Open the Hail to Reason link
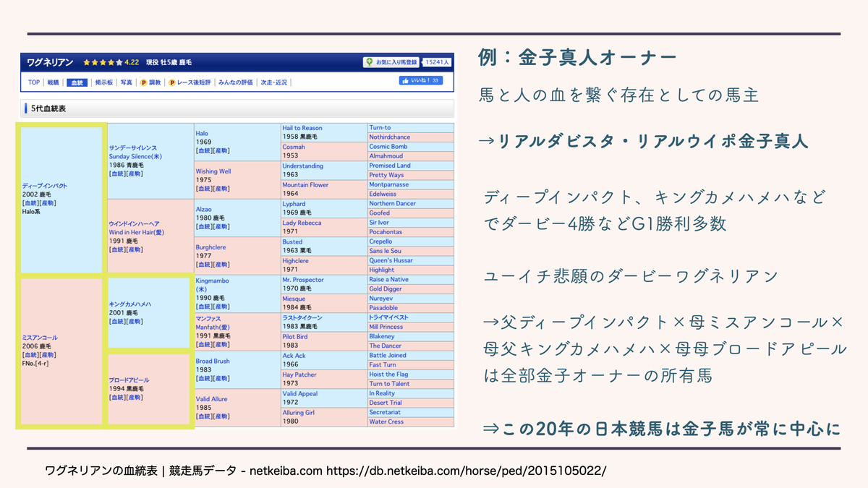 coord(302,128)
